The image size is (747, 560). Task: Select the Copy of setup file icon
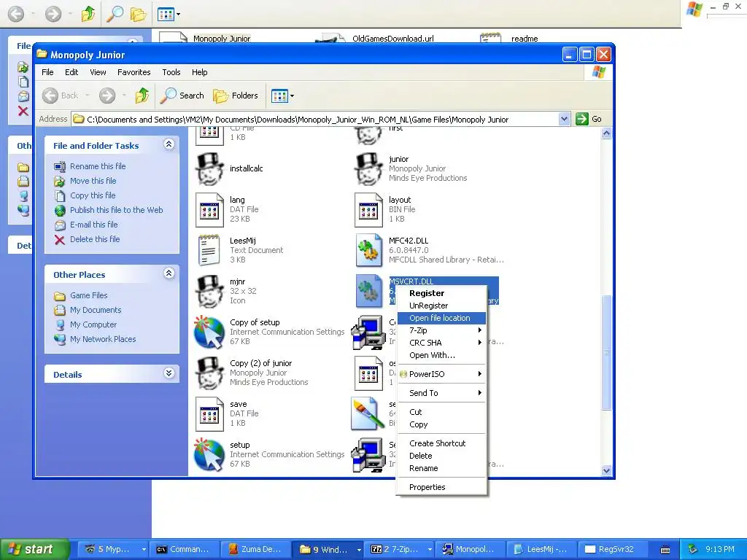click(209, 332)
